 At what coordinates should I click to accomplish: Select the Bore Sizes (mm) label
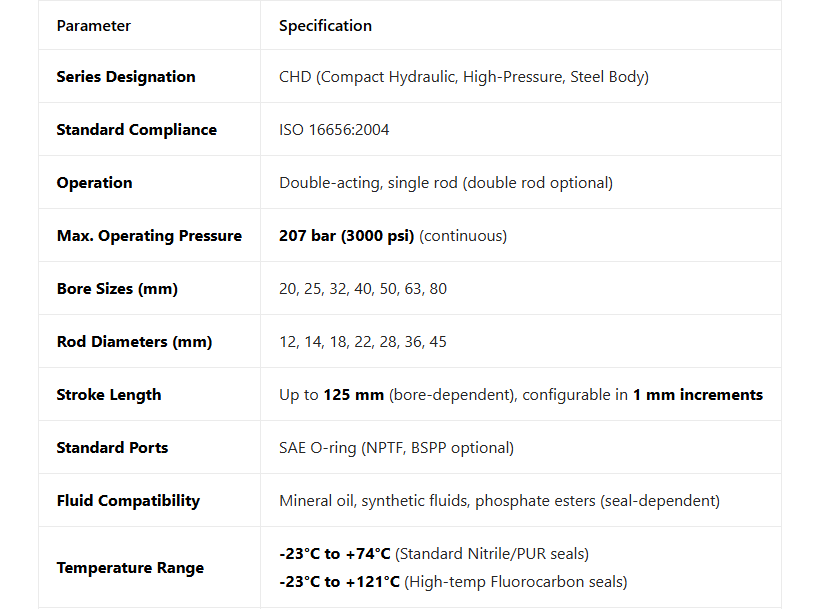(x=117, y=289)
